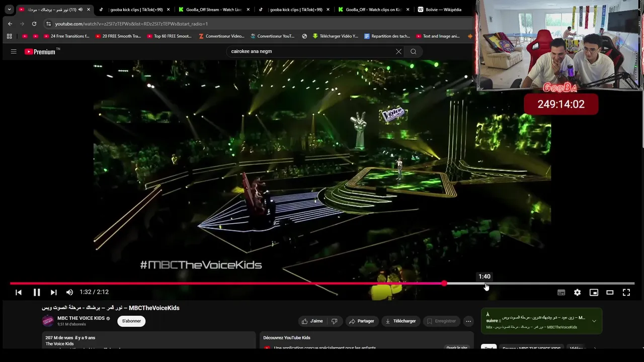
Task: Open site information icon in address bar
Action: (48, 24)
